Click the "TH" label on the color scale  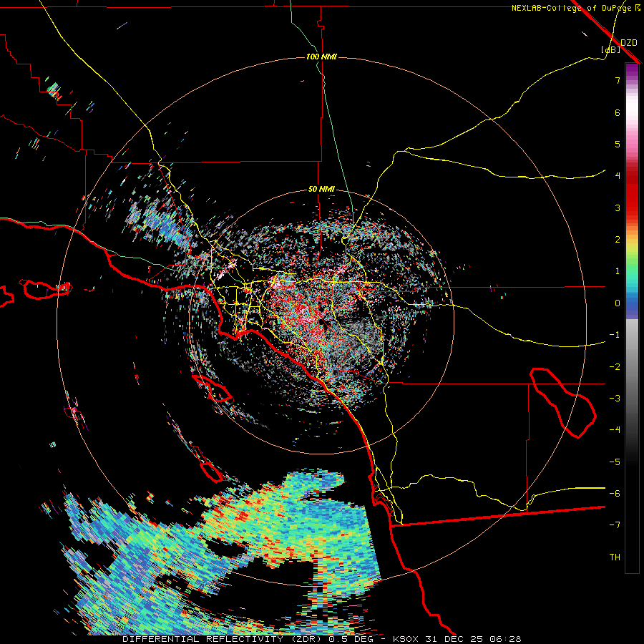(x=615, y=557)
